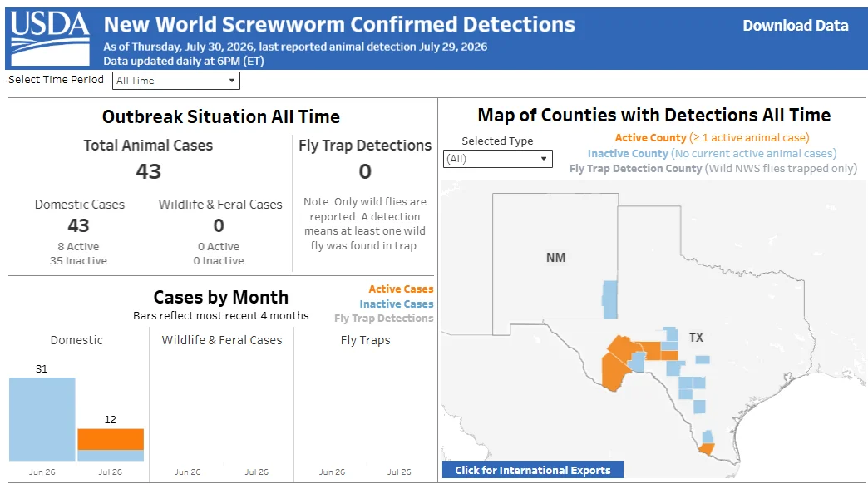Select the orange county at Texas southern tip
The height and width of the screenshot is (484, 868).
[x=707, y=448]
